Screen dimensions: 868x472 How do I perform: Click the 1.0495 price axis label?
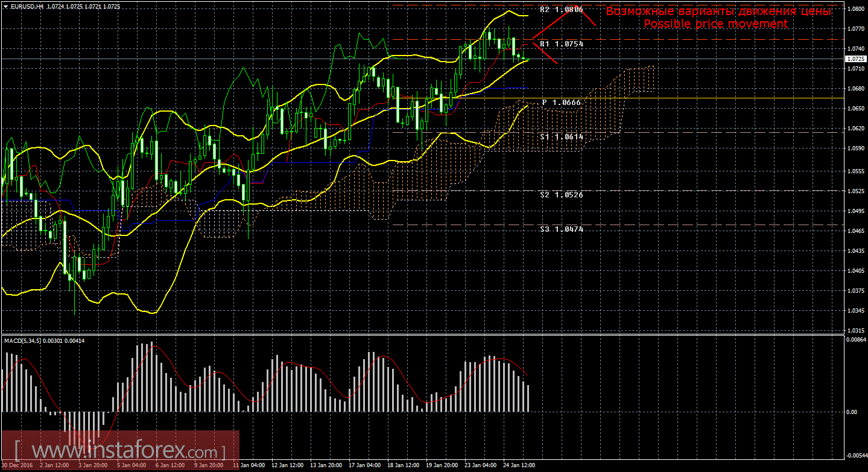pyautogui.click(x=855, y=211)
